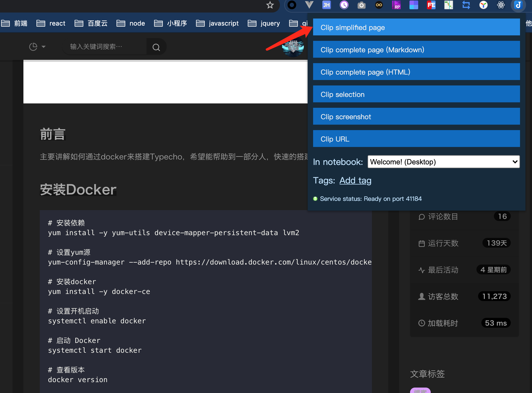This screenshot has height=393, width=532.
Task: Choose Clip screenshot option
Action: (416, 116)
